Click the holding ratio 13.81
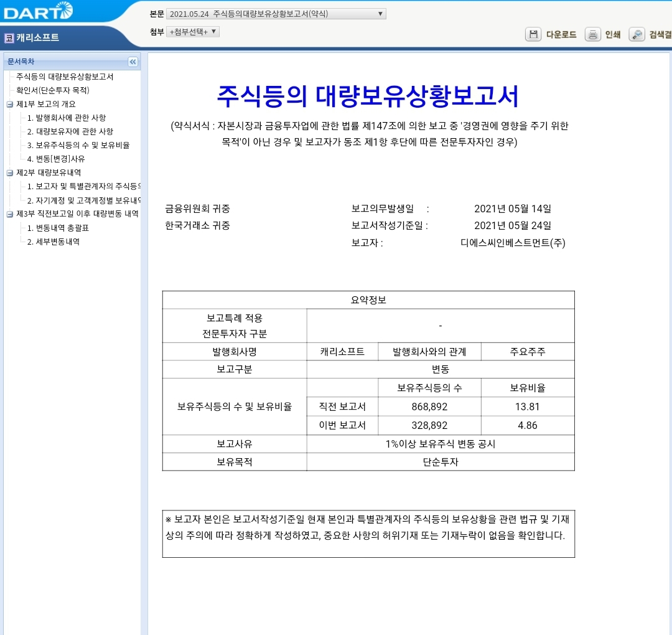Viewport: 672px width, 635px height. tap(528, 407)
